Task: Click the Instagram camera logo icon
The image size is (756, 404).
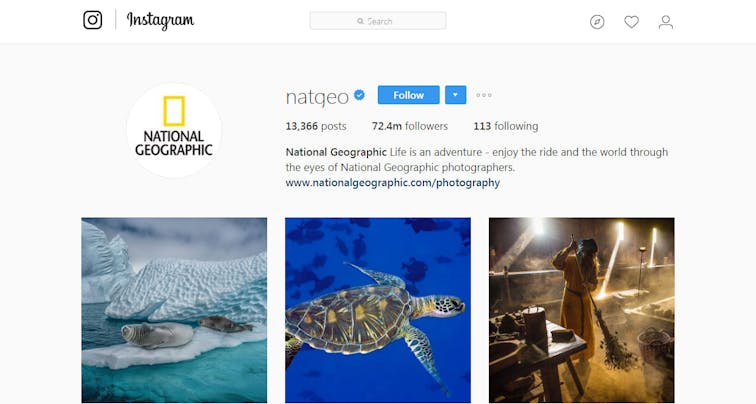Action: pyautogui.click(x=93, y=20)
